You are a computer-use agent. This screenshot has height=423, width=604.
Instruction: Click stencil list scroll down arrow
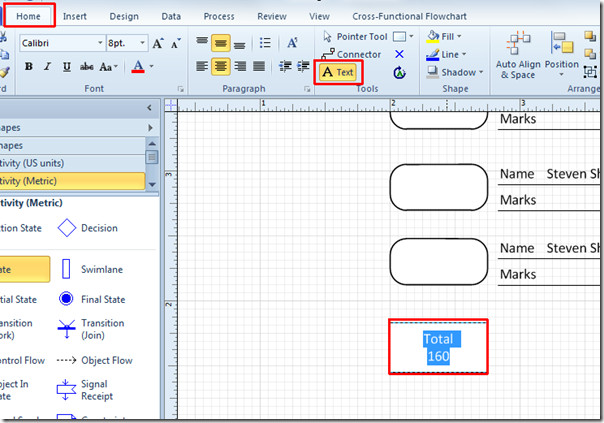tap(152, 184)
